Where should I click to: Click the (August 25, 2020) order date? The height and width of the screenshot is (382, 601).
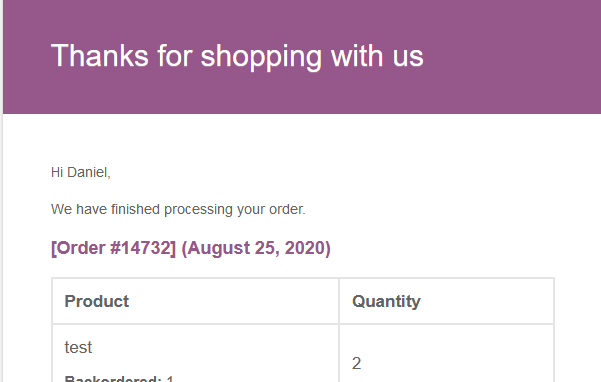coord(256,248)
